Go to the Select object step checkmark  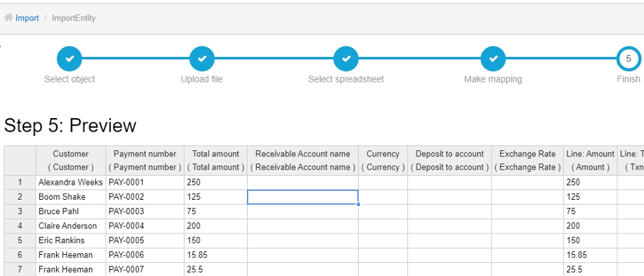[69, 59]
